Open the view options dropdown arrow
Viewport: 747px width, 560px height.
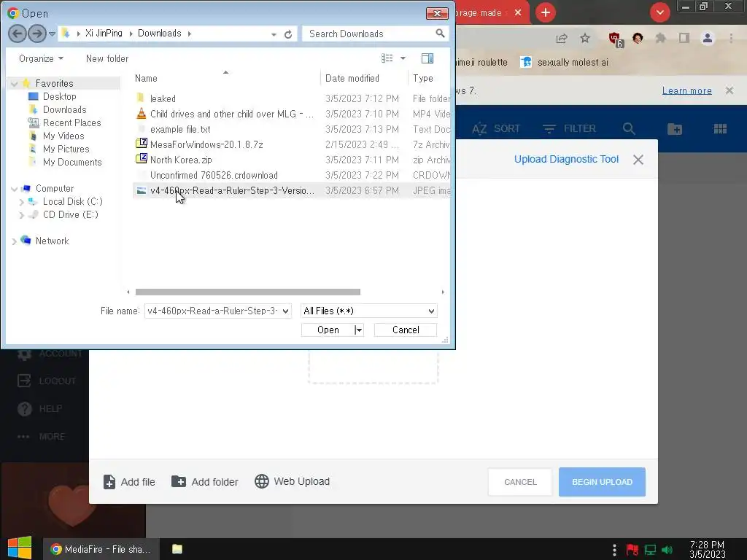[x=403, y=58]
